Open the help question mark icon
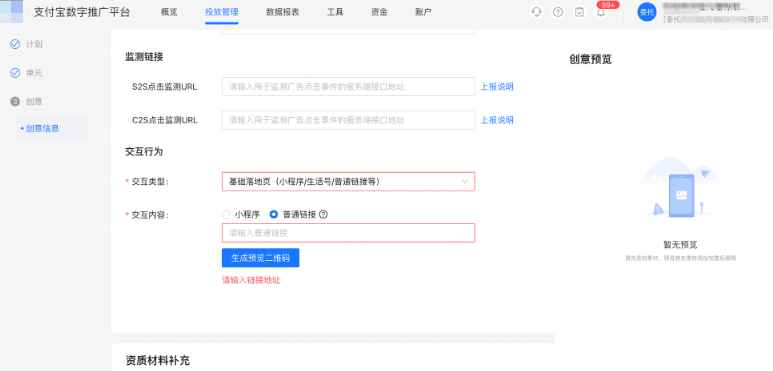This screenshot has height=371, width=773. click(558, 12)
